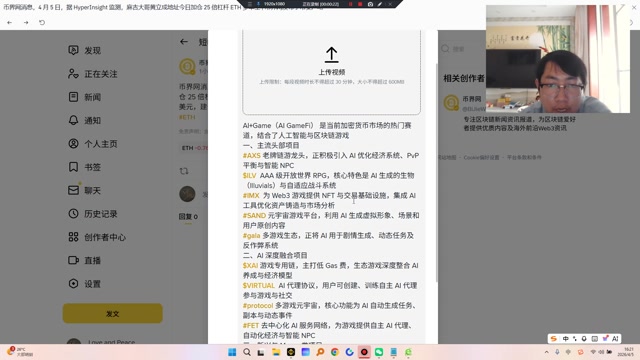Click the $XAI token tag
Screen dimensions: 640x360
tap(250, 265)
